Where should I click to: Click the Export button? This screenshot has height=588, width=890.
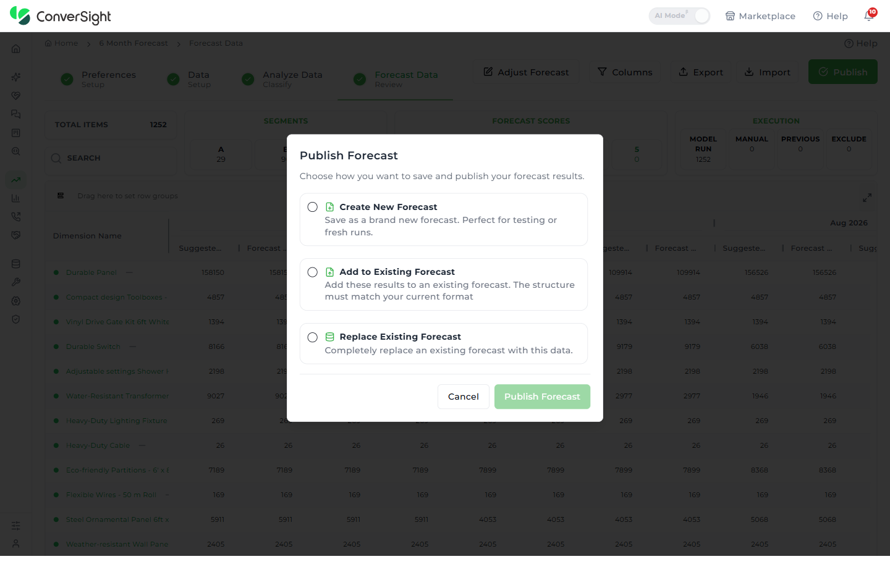point(701,72)
